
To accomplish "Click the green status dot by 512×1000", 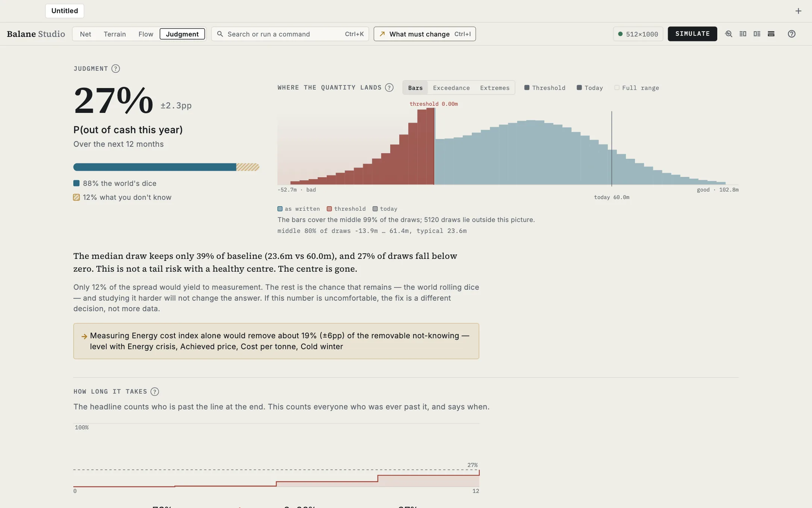I will (620, 34).
